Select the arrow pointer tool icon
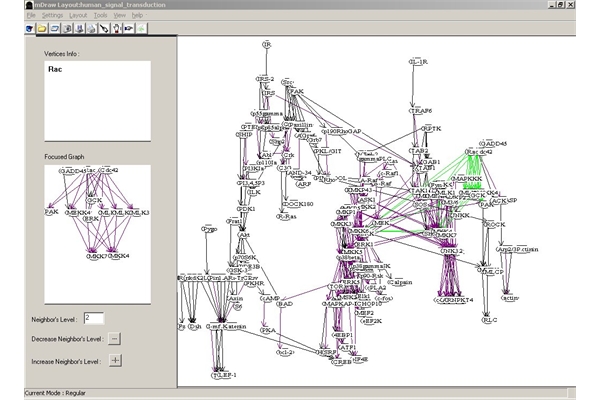This screenshot has height=400, width=600. 104,29
